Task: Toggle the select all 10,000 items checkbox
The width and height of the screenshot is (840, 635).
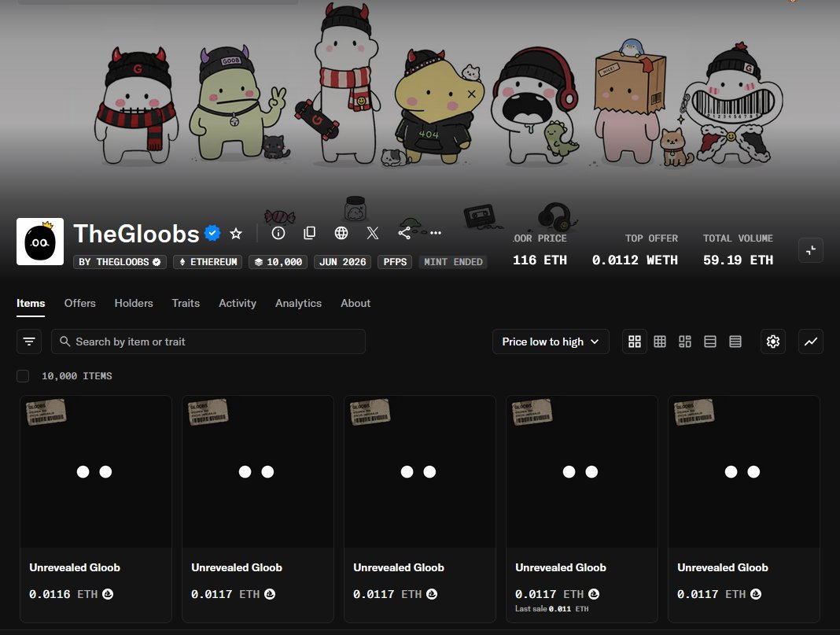Action: point(23,375)
